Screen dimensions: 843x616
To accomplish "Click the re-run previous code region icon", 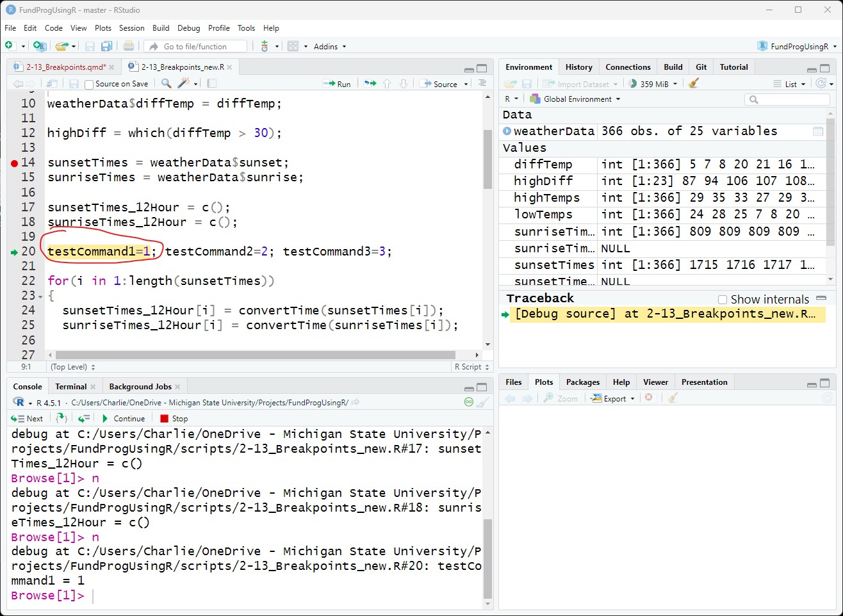I will click(x=370, y=83).
